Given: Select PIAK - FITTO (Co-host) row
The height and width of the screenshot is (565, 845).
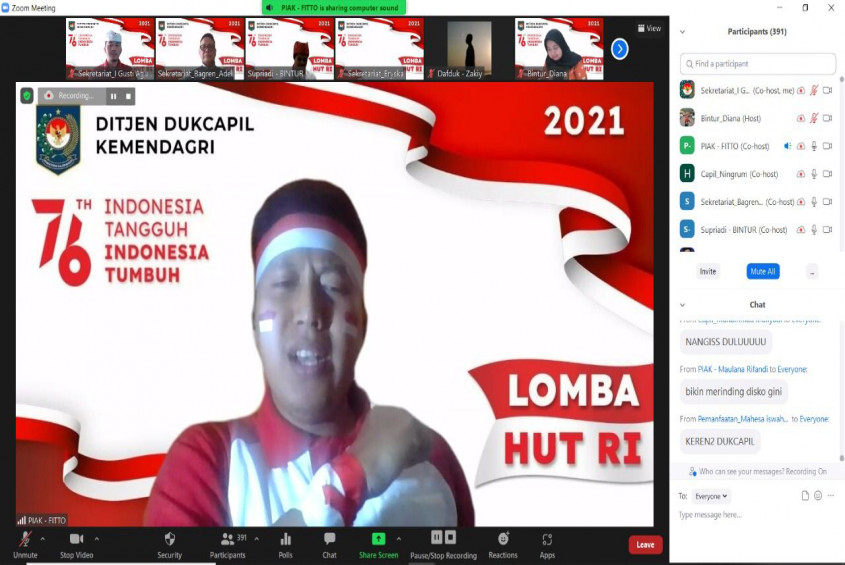Looking at the screenshot, I should pos(757,146).
